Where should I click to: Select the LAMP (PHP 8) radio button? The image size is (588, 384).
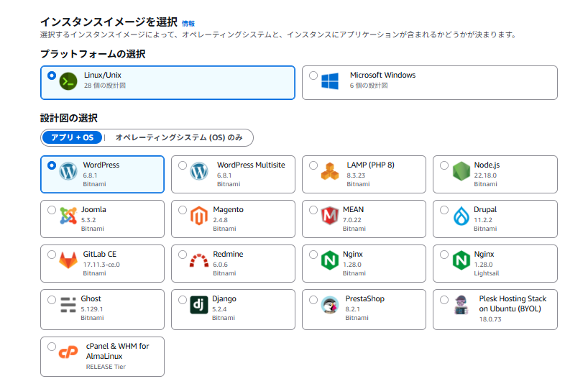click(x=313, y=165)
